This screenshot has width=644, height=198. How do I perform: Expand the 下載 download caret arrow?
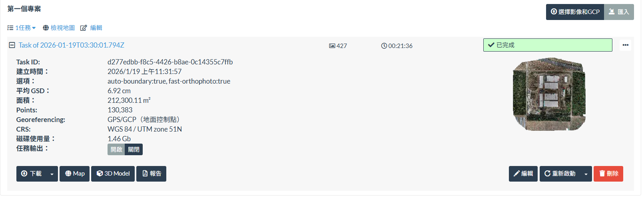[52, 174]
